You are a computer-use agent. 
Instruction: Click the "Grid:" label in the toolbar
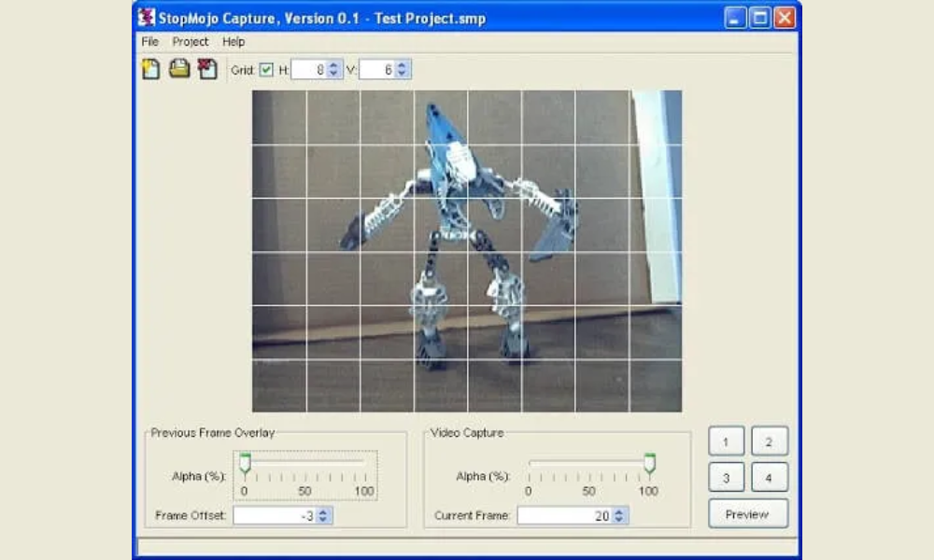[x=243, y=70]
